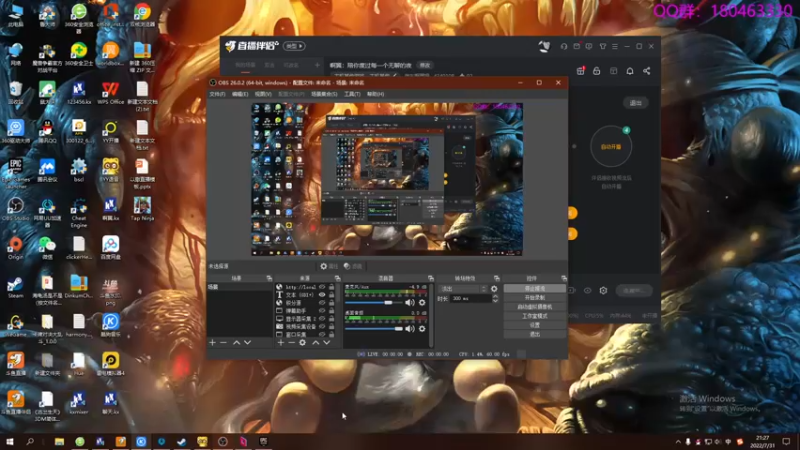
Task: Pop out the 转场特效 dock with float icon
Action: click(x=496, y=278)
